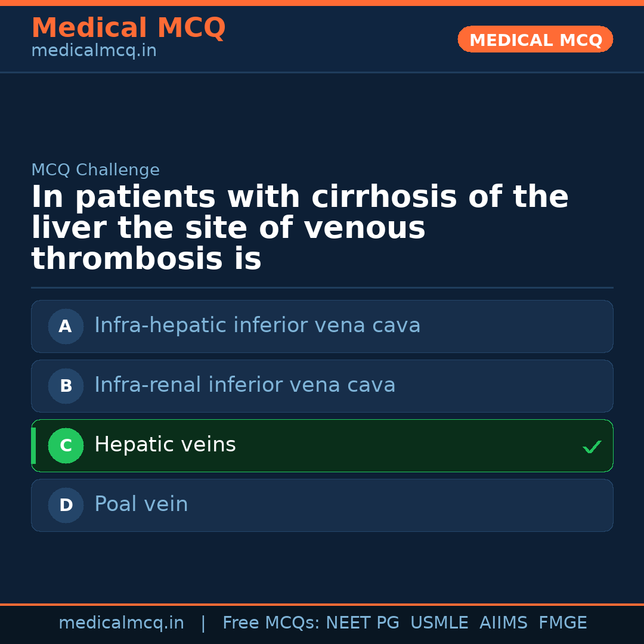
Task: Click the FMGE footer label
Action: coord(562,623)
